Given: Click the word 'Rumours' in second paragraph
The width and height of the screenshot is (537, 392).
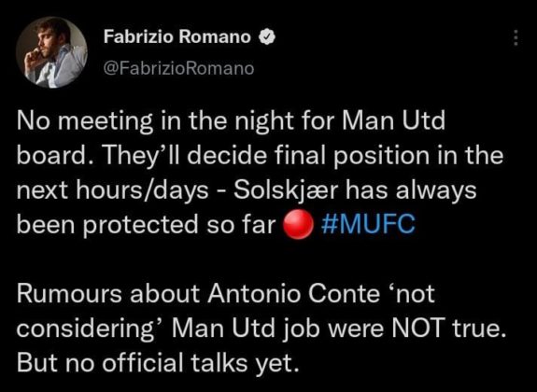Looking at the screenshot, I should click(69, 294).
